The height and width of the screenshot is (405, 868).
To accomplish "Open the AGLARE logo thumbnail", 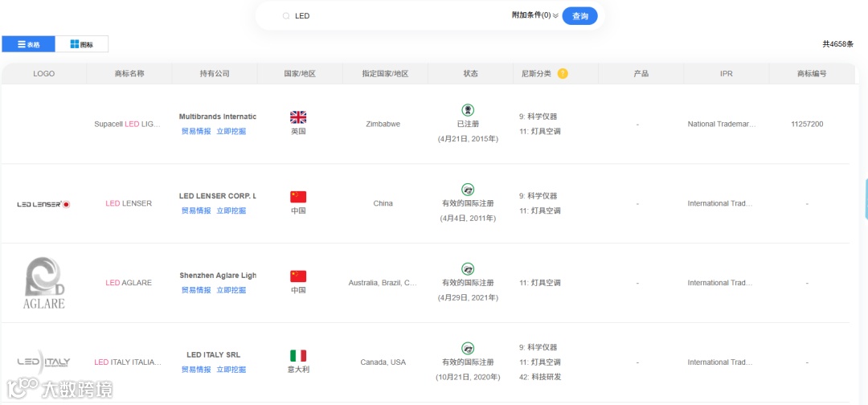I will coord(43,283).
